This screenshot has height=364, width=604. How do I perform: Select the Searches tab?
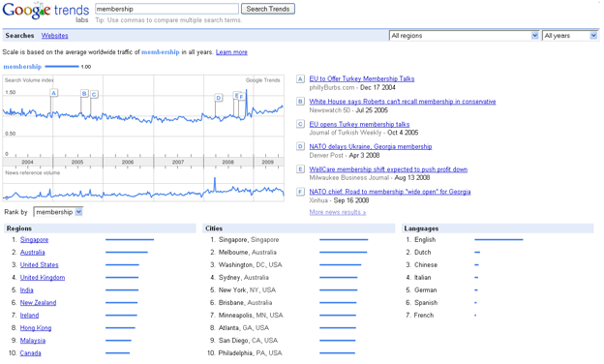pos(19,36)
